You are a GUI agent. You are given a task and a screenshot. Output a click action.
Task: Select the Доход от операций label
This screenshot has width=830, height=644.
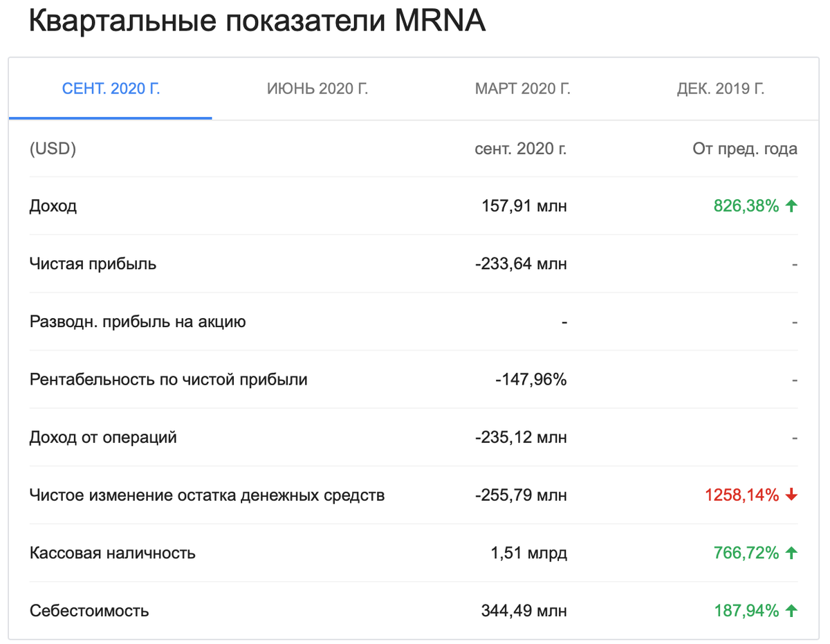point(103,437)
